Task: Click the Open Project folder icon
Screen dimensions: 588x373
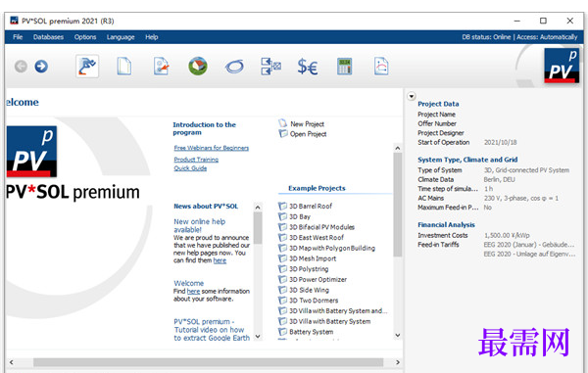Action: (x=283, y=133)
